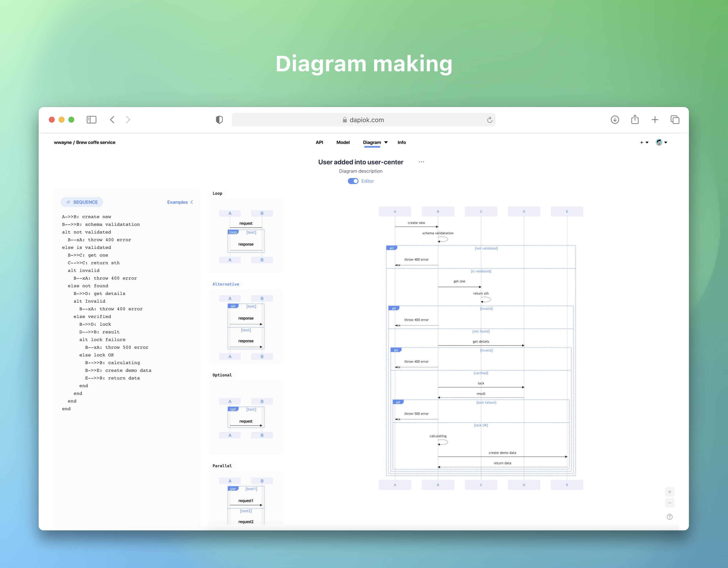728x568 pixels.
Task: Open a new tab with the plus icon
Action: coord(655,120)
